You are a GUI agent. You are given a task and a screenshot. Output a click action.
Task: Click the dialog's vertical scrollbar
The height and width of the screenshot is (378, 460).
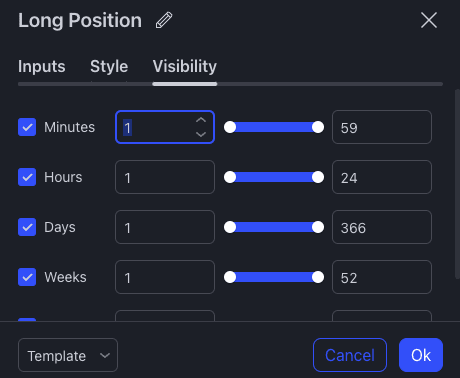[457, 183]
